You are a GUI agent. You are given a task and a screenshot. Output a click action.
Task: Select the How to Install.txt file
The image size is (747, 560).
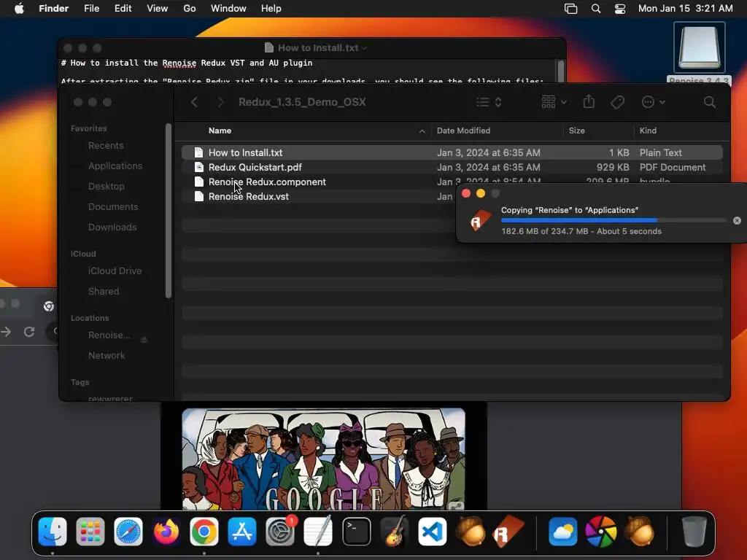pyautogui.click(x=452, y=152)
